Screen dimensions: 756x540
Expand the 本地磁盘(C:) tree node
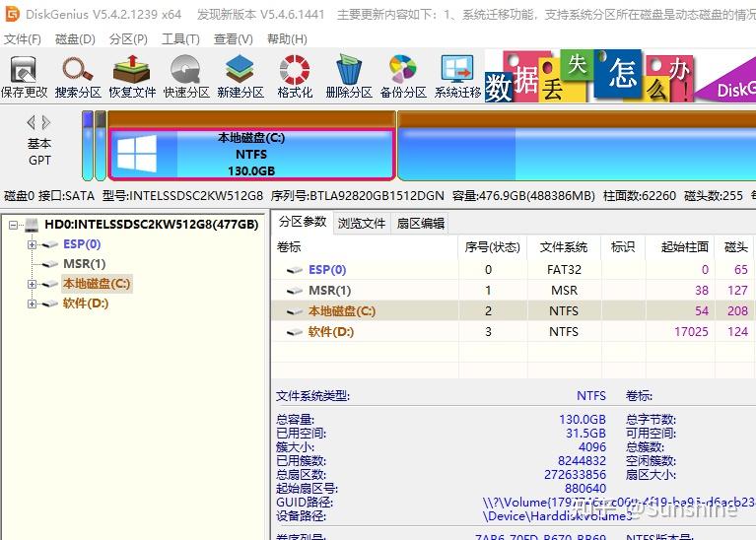32,284
